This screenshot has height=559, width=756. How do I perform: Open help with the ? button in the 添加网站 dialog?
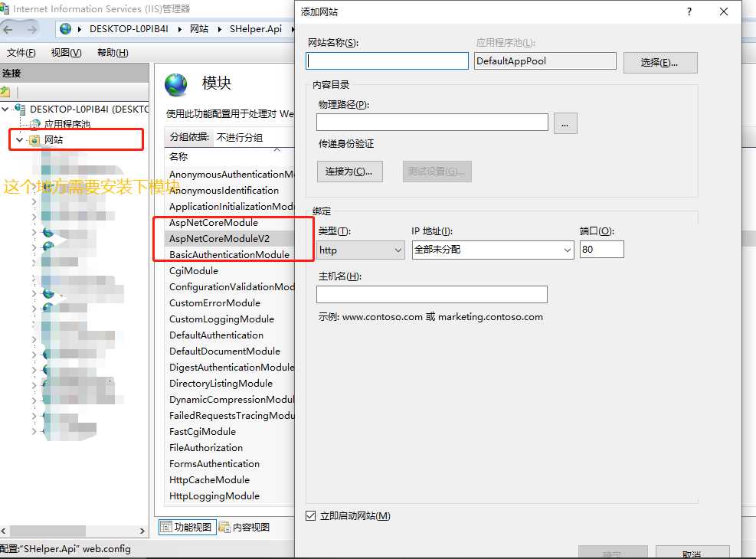click(689, 11)
